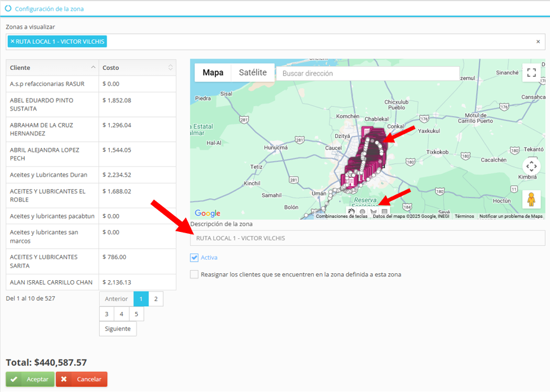Viewport: 550px width, 392px height.
Task: Select the hand pan drawing tool
Action: [352, 212]
